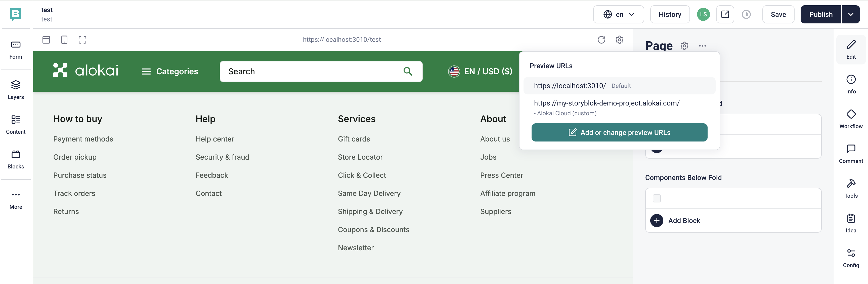The image size is (868, 284).
Task: Open story in new tab icon
Action: tap(725, 15)
